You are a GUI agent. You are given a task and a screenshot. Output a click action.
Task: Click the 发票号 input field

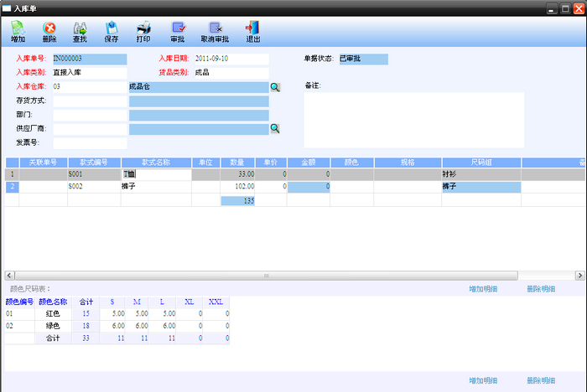tap(89, 142)
